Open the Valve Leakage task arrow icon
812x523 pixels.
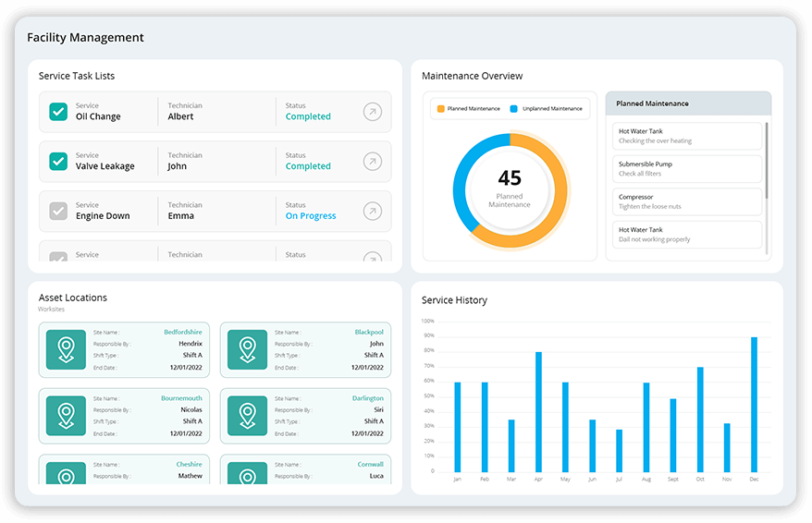point(372,162)
